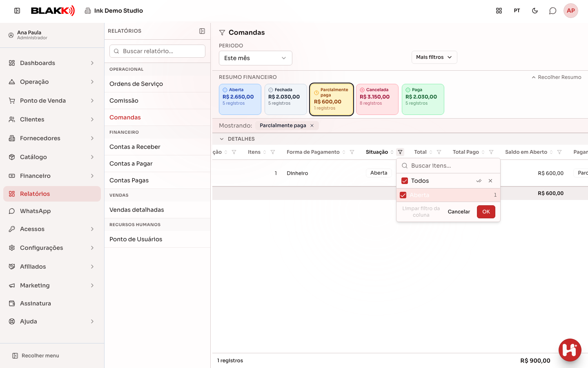Expand the Mais filtros dropdown
The width and height of the screenshot is (588, 368).
(x=434, y=57)
